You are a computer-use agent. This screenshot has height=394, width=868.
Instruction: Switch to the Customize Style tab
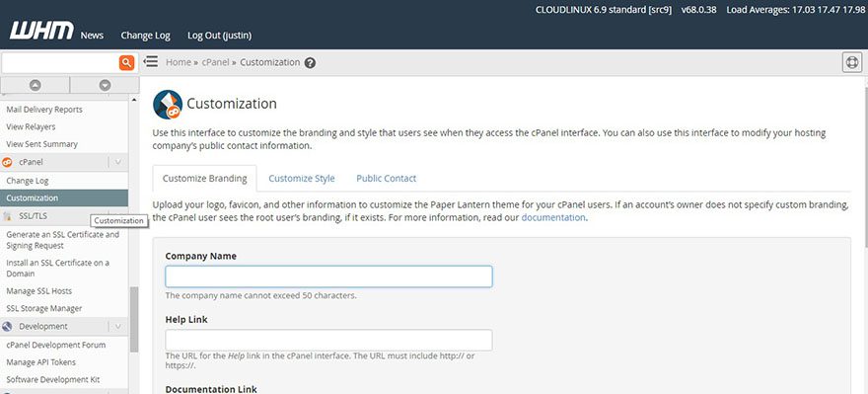tap(302, 179)
